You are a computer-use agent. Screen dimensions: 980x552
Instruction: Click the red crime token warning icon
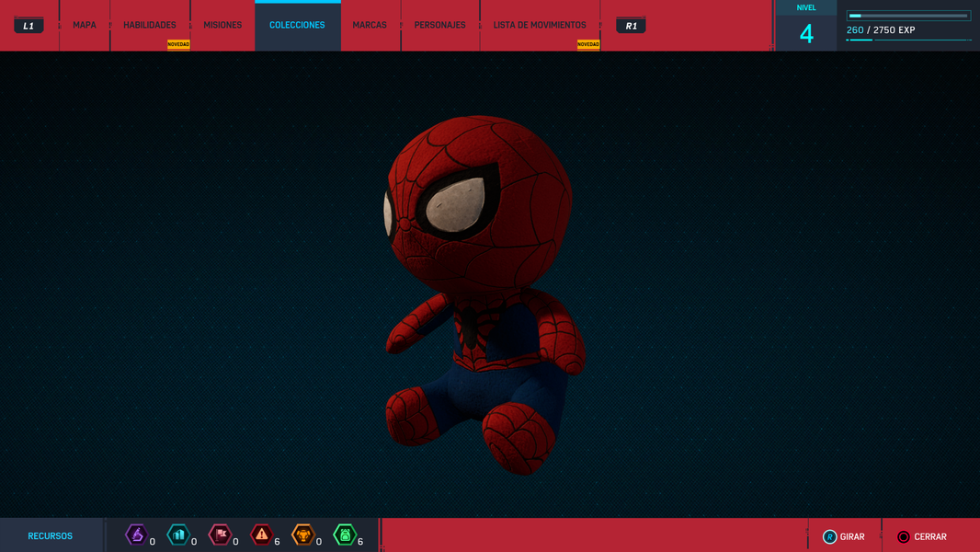point(261,535)
